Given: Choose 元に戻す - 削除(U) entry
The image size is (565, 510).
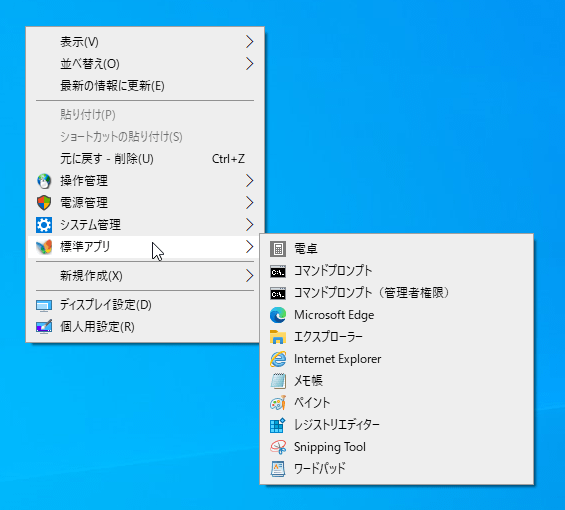Looking at the screenshot, I should (x=145, y=159).
